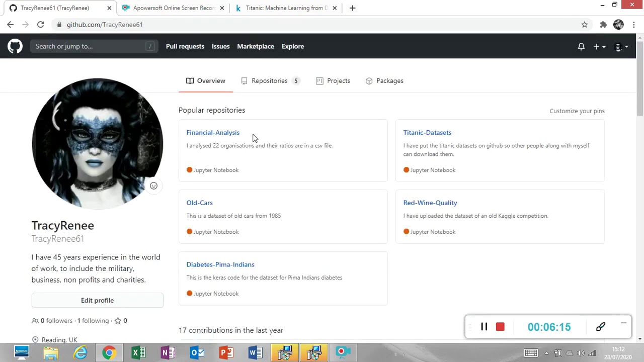Viewport: 644px width, 362px height.
Task: Open Chrome three-dot menu
Action: click(x=634, y=25)
